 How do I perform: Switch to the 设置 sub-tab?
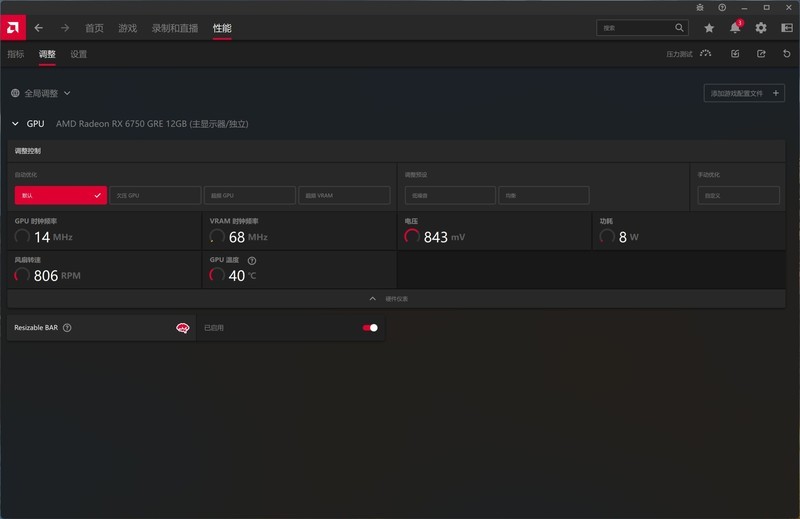click(79, 54)
